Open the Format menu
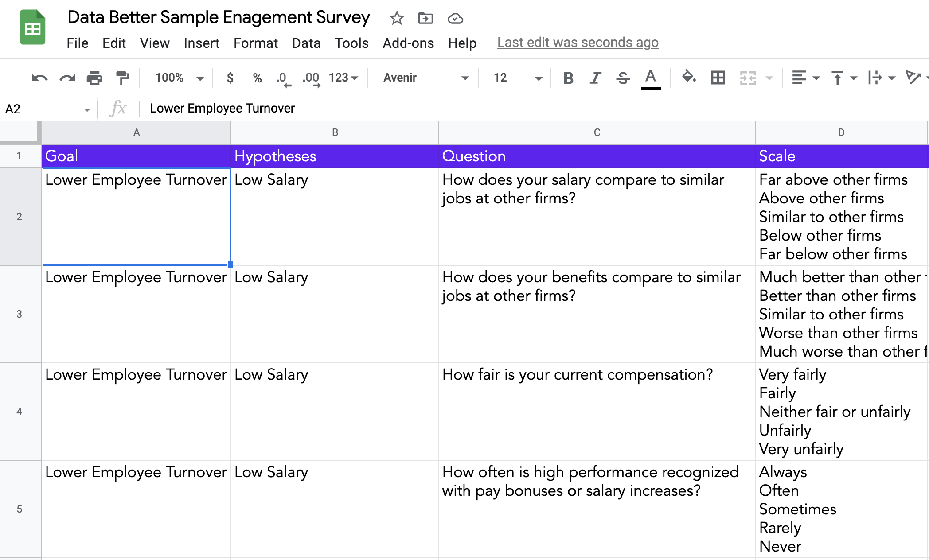The image size is (929, 560). pyautogui.click(x=256, y=43)
